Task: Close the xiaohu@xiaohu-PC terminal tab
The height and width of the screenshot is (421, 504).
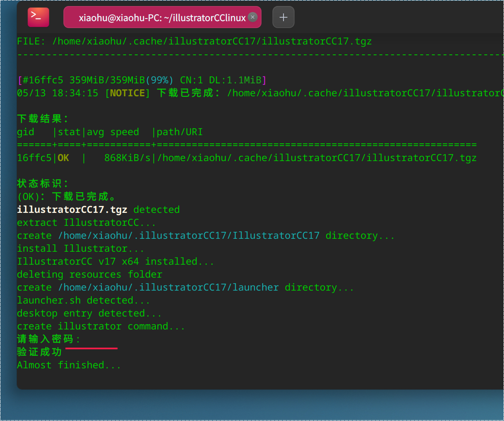Action: point(253,17)
